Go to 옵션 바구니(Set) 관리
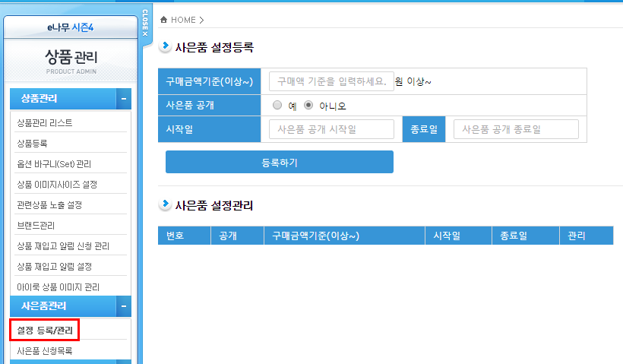Viewport: 623px width, 364px height. pyautogui.click(x=54, y=163)
